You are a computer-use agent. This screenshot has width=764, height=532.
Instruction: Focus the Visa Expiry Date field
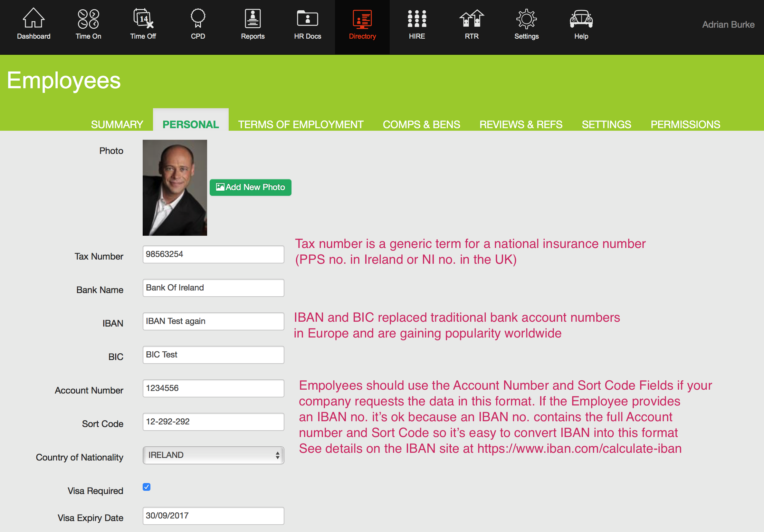coord(213,516)
